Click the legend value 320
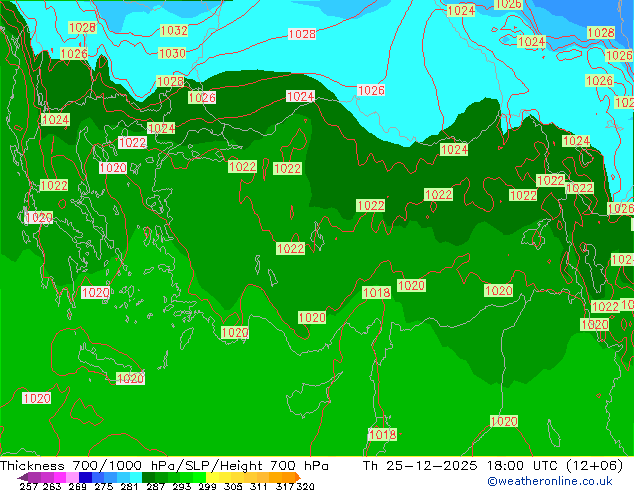This screenshot has width=634, height=490. [x=305, y=486]
